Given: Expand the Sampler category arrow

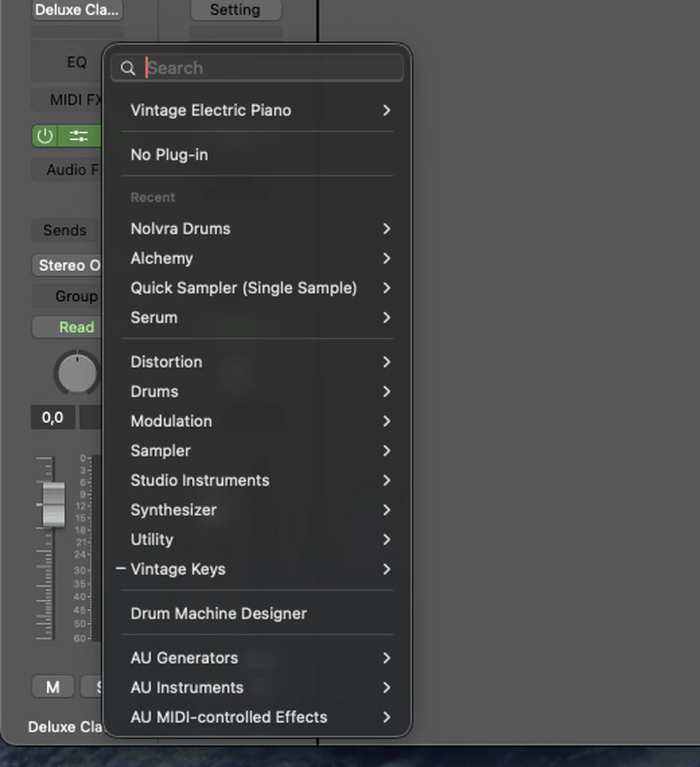Looking at the screenshot, I should pyautogui.click(x=387, y=451).
